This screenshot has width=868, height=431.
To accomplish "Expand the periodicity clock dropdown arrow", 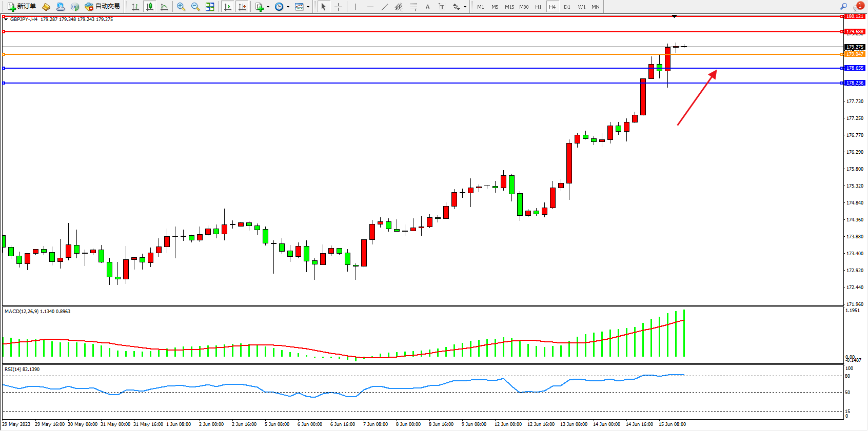I will 288,7.
